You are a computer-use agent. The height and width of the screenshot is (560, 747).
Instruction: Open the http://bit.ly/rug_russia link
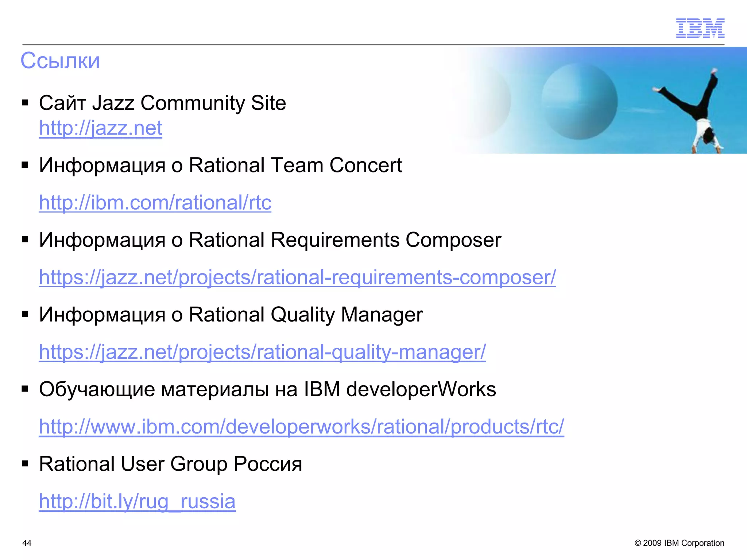[x=137, y=501]
